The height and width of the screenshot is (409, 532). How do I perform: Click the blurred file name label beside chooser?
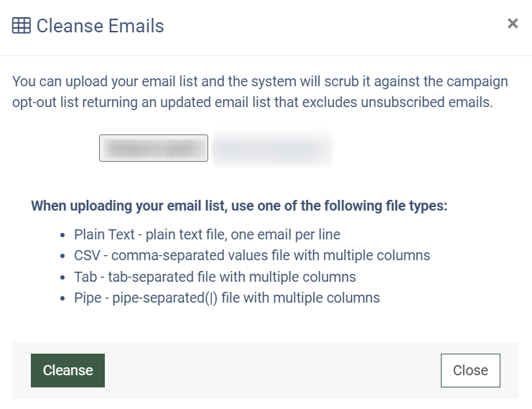click(x=272, y=148)
